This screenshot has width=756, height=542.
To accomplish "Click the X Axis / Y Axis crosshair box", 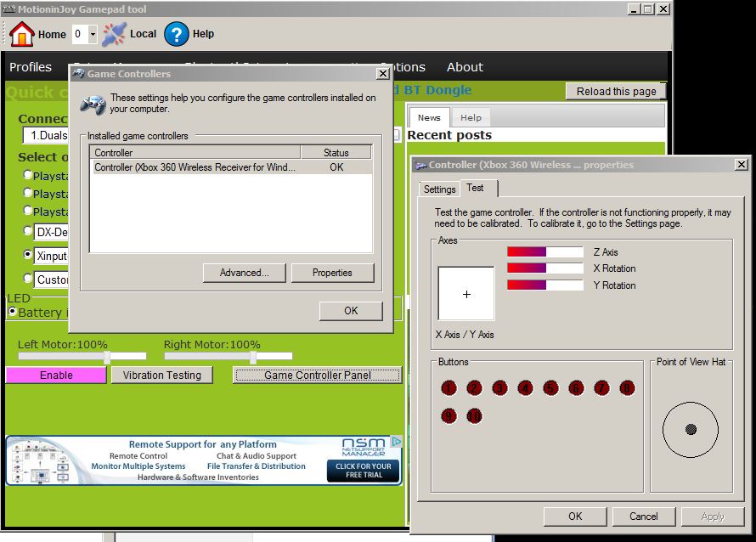I will 466,294.
